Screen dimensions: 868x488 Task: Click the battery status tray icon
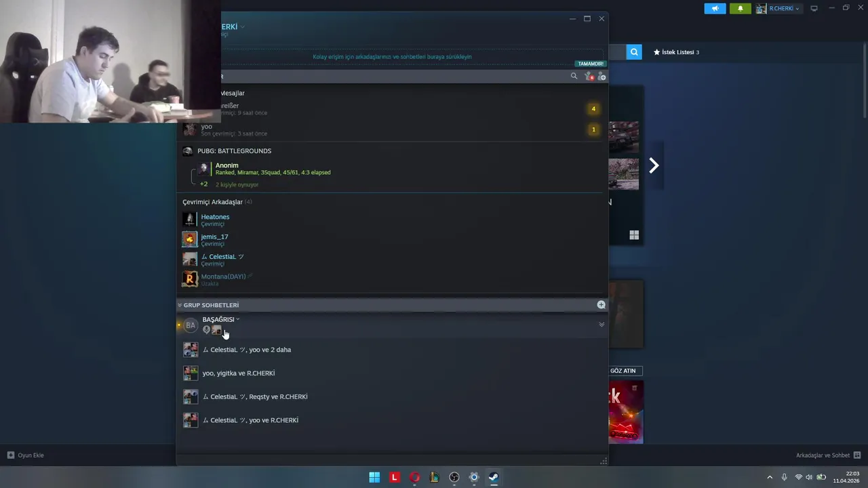point(821,477)
